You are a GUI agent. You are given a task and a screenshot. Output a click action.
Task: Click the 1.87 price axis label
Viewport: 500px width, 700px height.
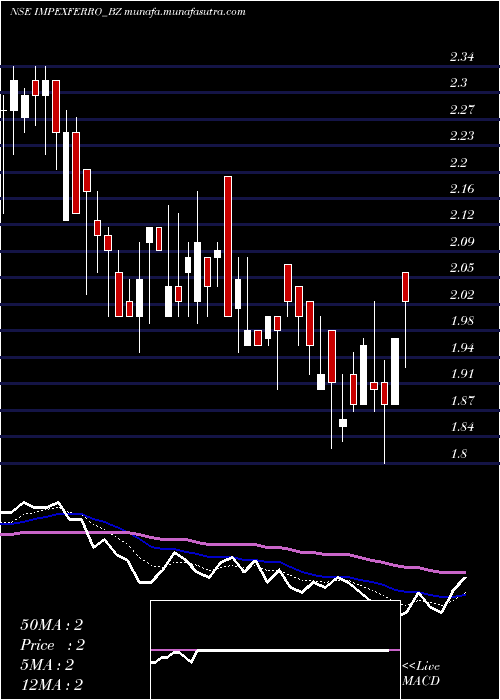coord(462,400)
